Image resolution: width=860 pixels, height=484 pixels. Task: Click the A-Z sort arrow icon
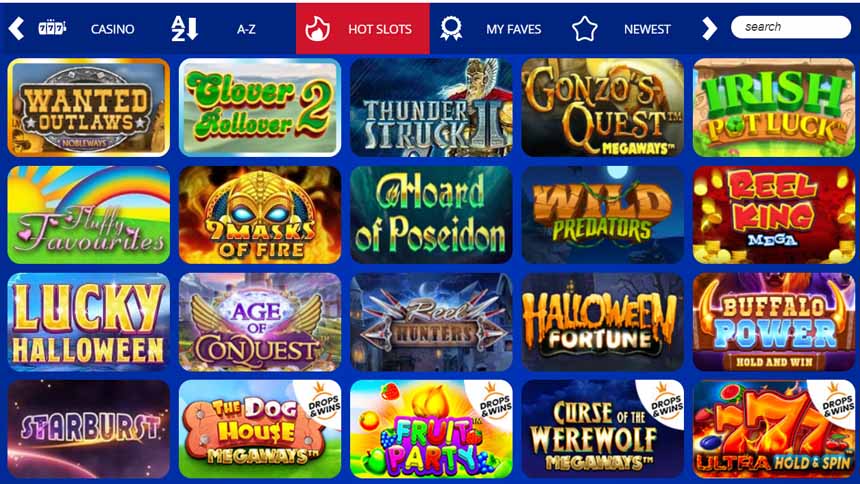click(x=184, y=29)
